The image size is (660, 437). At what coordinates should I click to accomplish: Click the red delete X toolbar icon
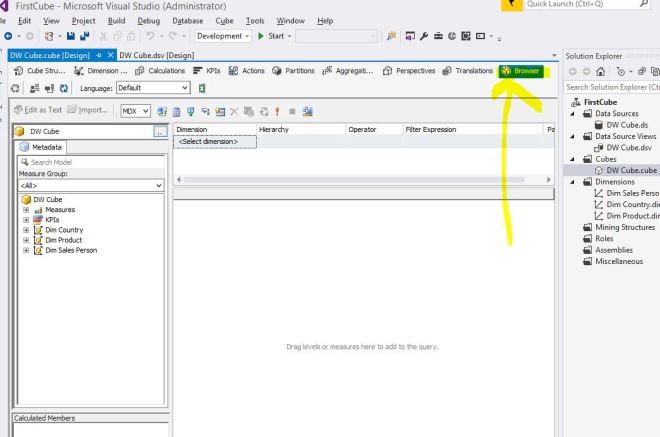(x=236, y=109)
